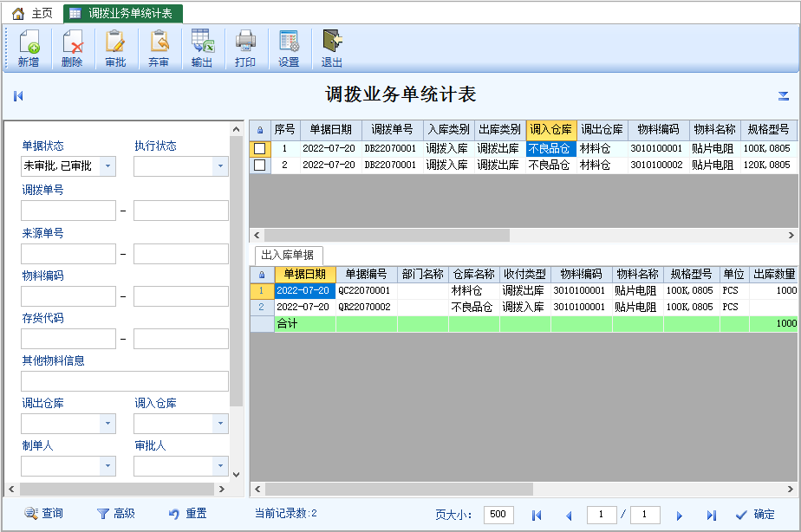The height and width of the screenshot is (532, 801).
Task: Click the 页大小 input showing 500
Action: click(x=498, y=515)
